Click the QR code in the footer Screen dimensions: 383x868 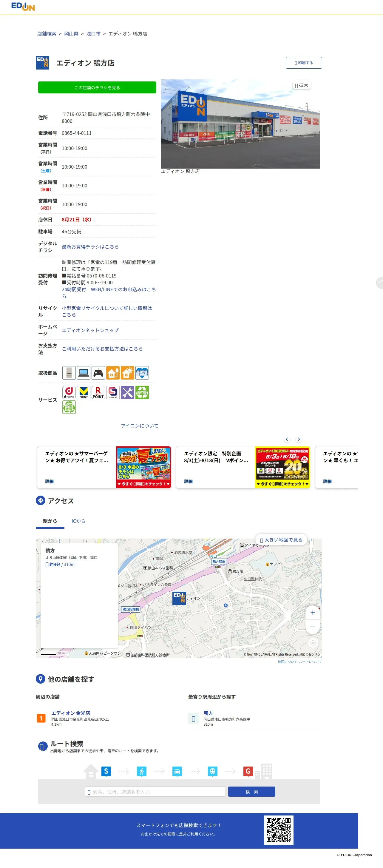tap(279, 830)
